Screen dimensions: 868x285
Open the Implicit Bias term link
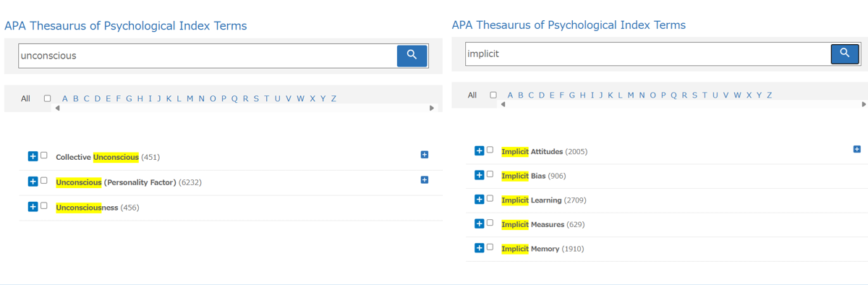click(524, 176)
